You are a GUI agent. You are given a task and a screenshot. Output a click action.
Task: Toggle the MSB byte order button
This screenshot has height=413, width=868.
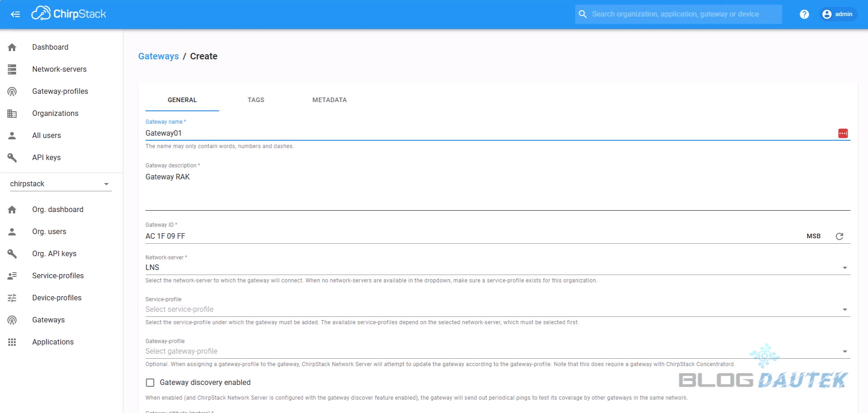point(813,236)
